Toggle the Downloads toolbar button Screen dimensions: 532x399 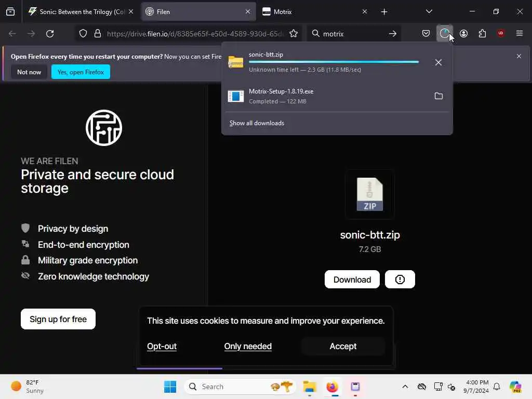[x=445, y=33]
